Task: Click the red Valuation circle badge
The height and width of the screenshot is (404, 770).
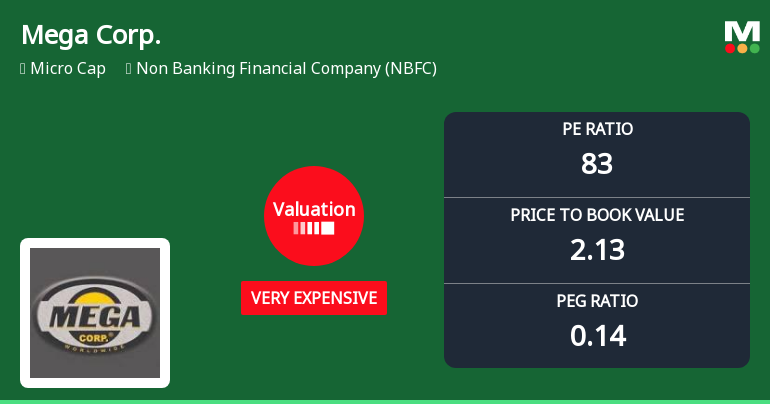Action: [314, 216]
